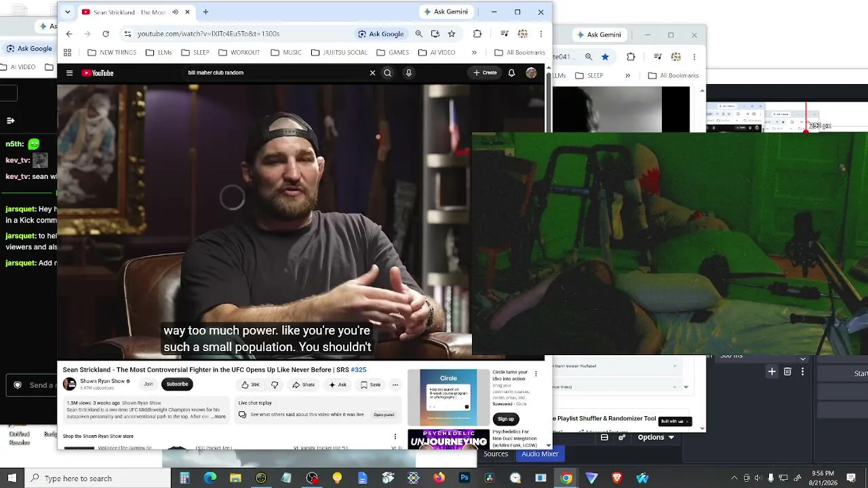Open more actions menu under video
868x488 pixels.
coord(395,384)
